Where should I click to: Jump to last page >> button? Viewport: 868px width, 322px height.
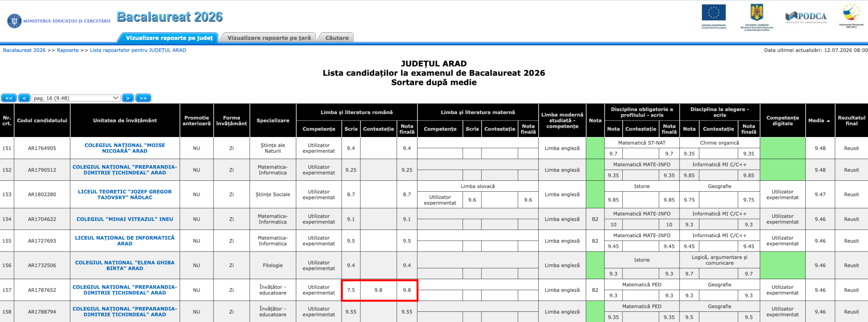pyautogui.click(x=143, y=98)
